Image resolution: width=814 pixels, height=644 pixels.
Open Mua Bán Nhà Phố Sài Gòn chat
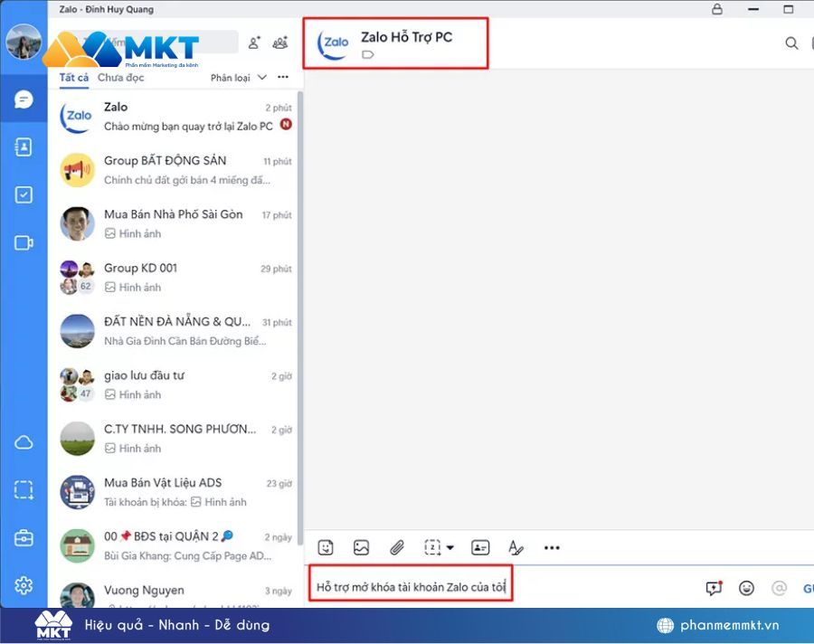(x=174, y=223)
